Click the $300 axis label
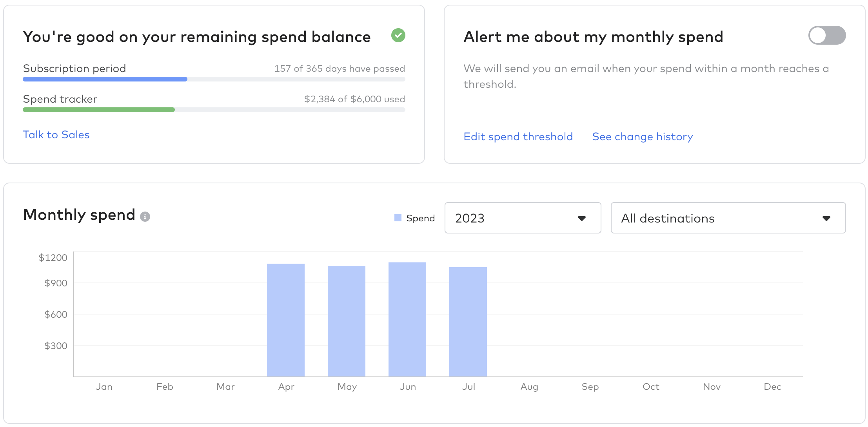Screen dimensions: 868x427 click(x=56, y=346)
